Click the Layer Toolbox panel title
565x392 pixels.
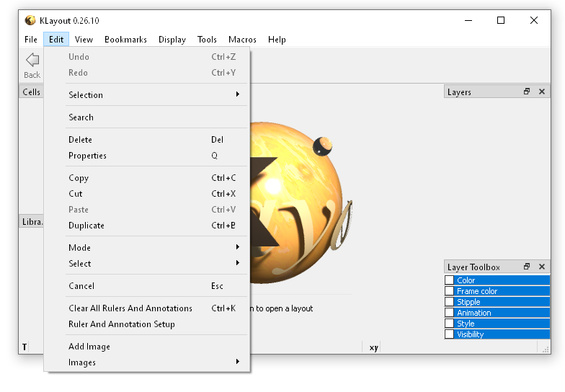(x=473, y=267)
